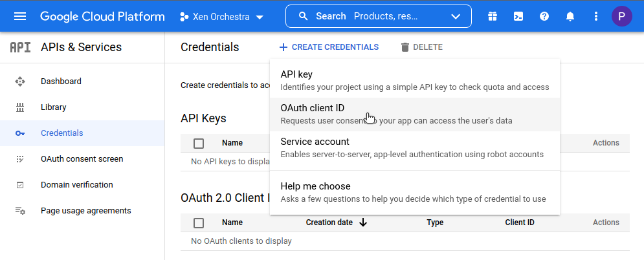Open the help question mark icon
Screen dimensions: 644x260
(x=544, y=16)
